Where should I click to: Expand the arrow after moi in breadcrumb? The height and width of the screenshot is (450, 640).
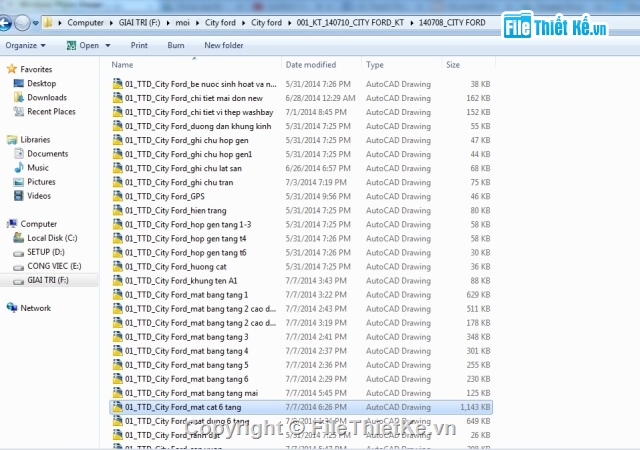[x=197, y=23]
